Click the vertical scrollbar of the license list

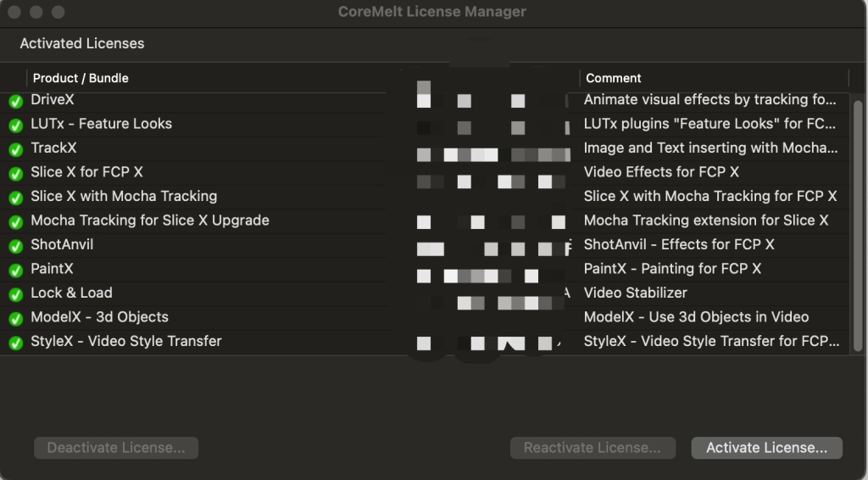click(857, 222)
